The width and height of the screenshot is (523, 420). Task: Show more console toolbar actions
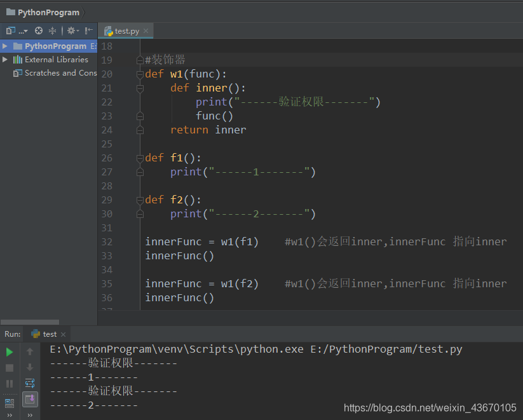pyautogui.click(x=30, y=416)
